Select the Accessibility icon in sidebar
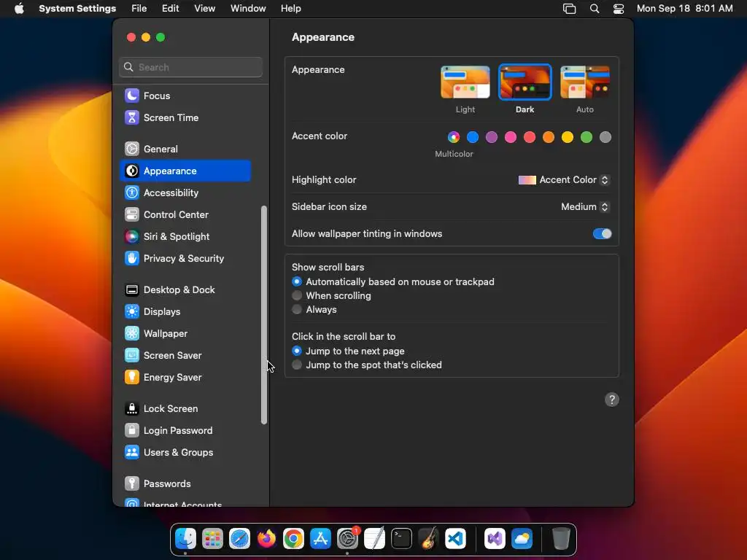747x560 pixels. coord(132,192)
